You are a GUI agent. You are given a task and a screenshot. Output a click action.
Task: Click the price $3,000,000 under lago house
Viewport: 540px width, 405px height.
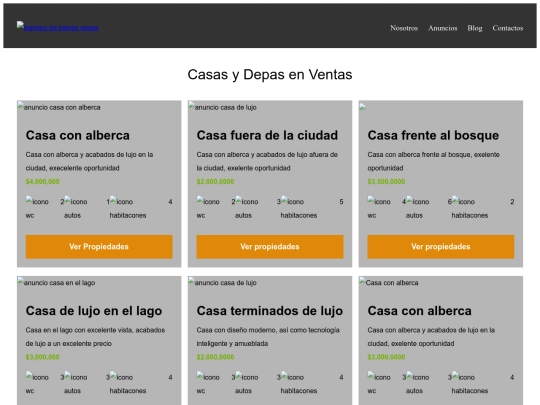[43, 357]
